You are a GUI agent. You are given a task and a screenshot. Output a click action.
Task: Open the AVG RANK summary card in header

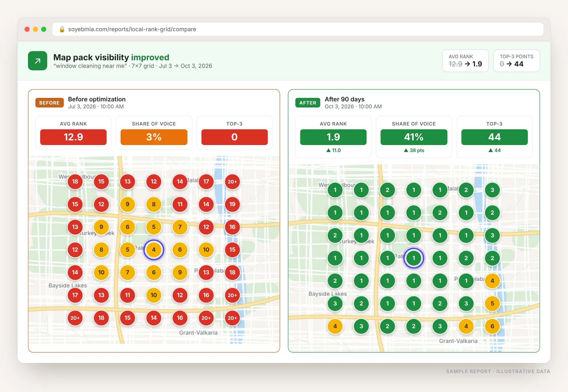click(465, 61)
